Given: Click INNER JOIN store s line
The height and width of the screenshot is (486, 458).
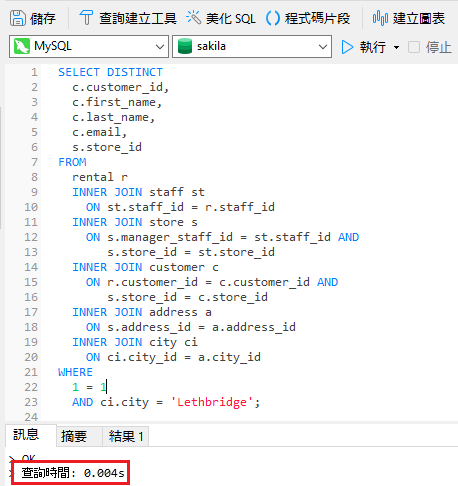Looking at the screenshot, I should (x=135, y=222).
